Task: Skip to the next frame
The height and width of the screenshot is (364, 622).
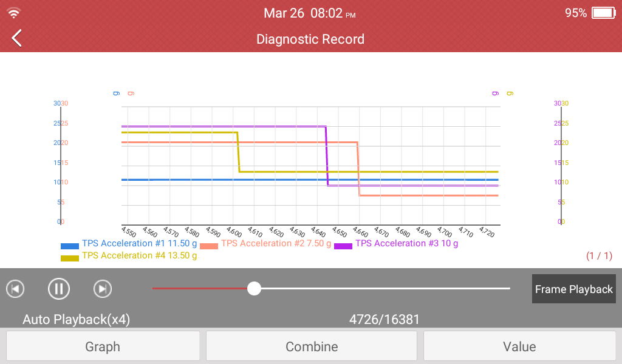Action: (103, 289)
